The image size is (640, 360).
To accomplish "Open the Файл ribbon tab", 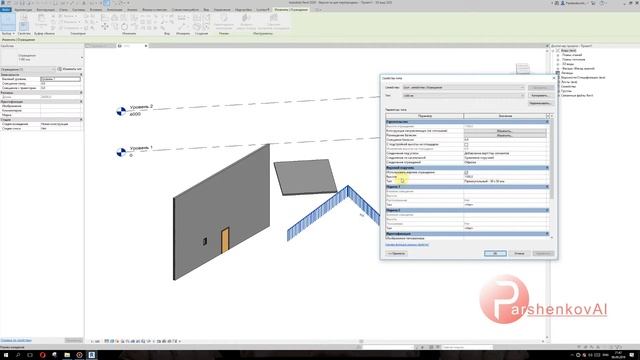I will pos(6,9).
